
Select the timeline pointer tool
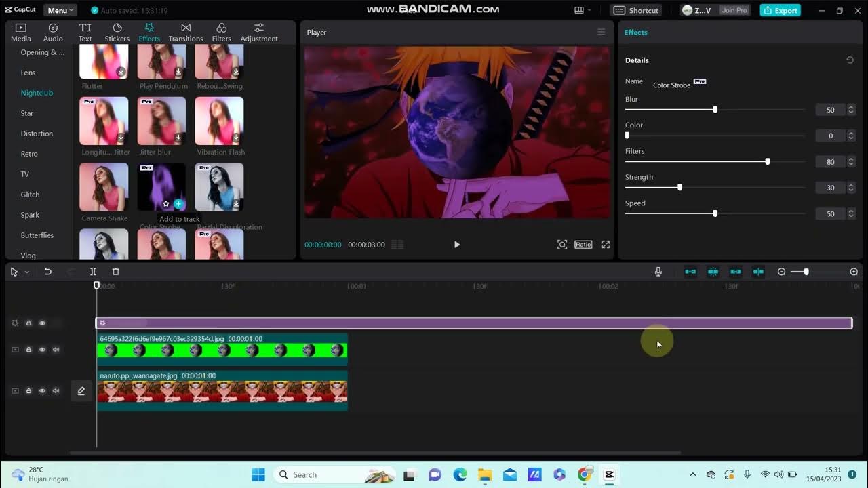[x=14, y=272]
